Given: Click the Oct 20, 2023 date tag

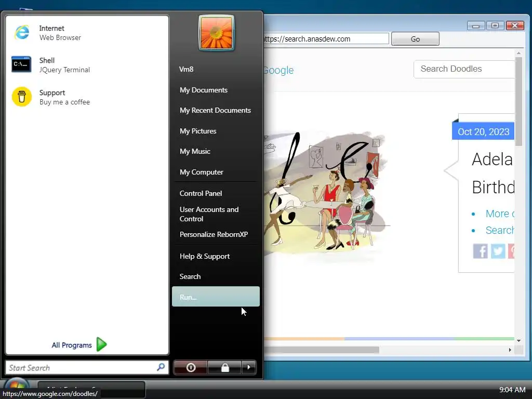Looking at the screenshot, I should tap(483, 131).
